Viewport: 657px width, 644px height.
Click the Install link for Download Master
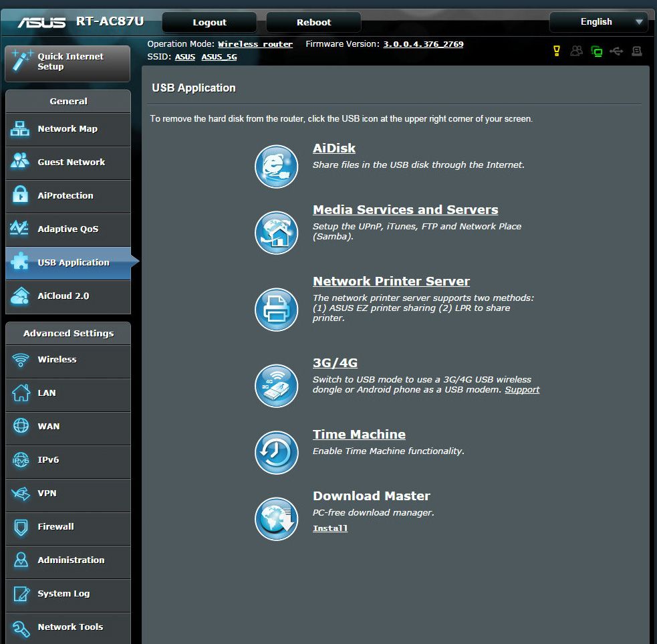coord(330,528)
